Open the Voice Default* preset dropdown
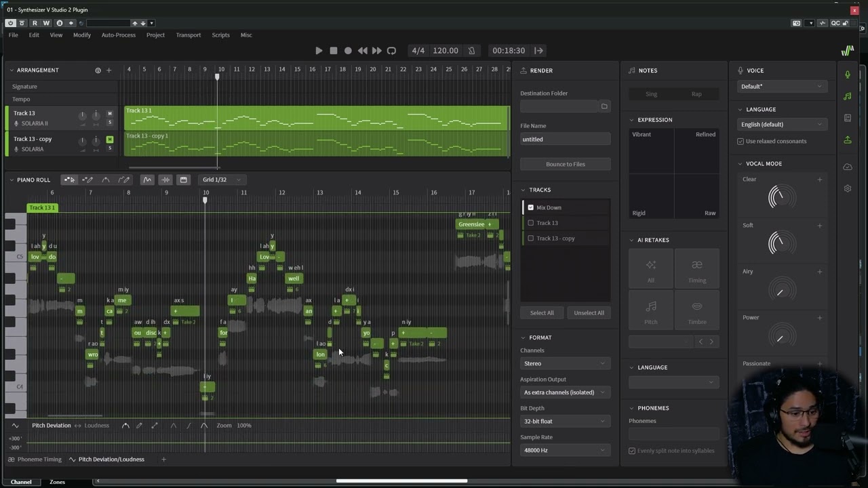Screen dimensions: 868x488 [782, 87]
